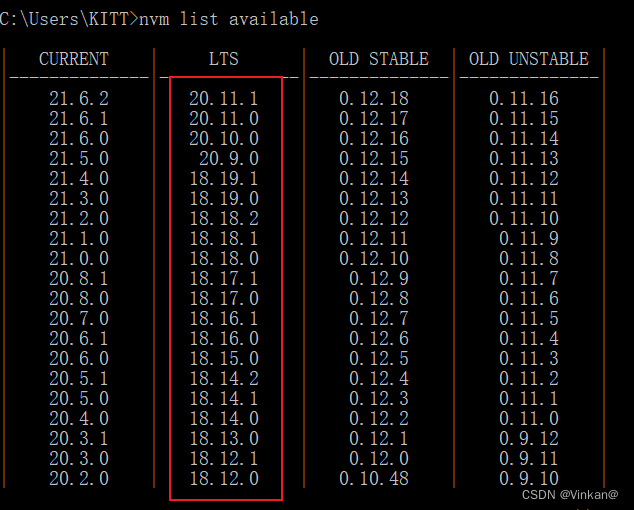Click the OLD STABLE column header
The width and height of the screenshot is (634, 510).
click(x=378, y=59)
